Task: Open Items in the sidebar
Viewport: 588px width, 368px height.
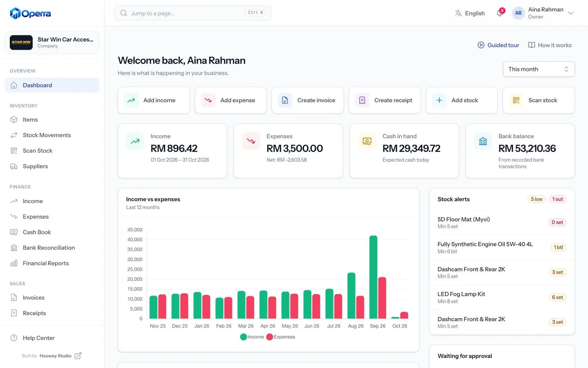Action: click(52, 120)
